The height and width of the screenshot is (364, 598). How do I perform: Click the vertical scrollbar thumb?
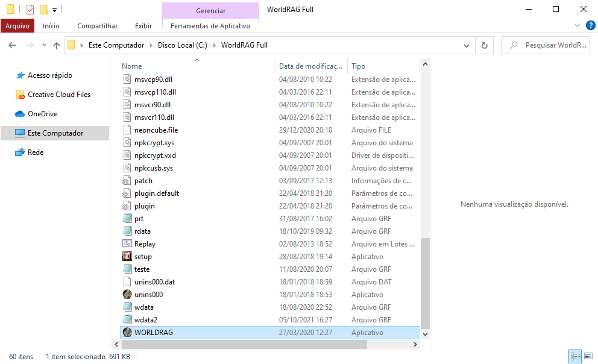pos(425,283)
